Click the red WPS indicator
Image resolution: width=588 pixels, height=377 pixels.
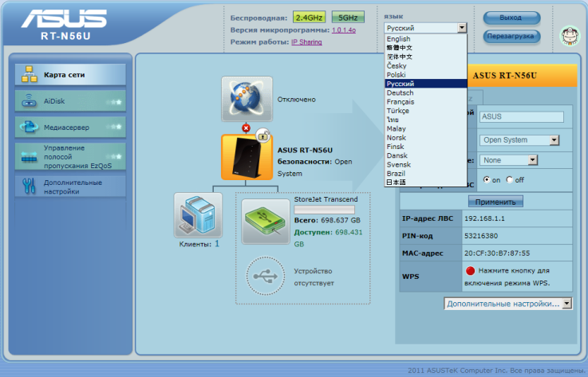(x=470, y=270)
